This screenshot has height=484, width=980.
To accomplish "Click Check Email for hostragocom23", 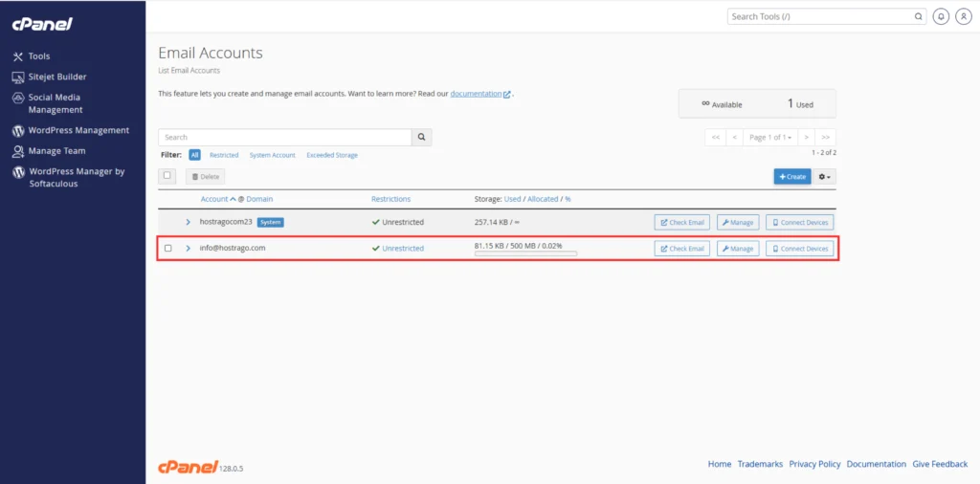I will click(x=681, y=222).
